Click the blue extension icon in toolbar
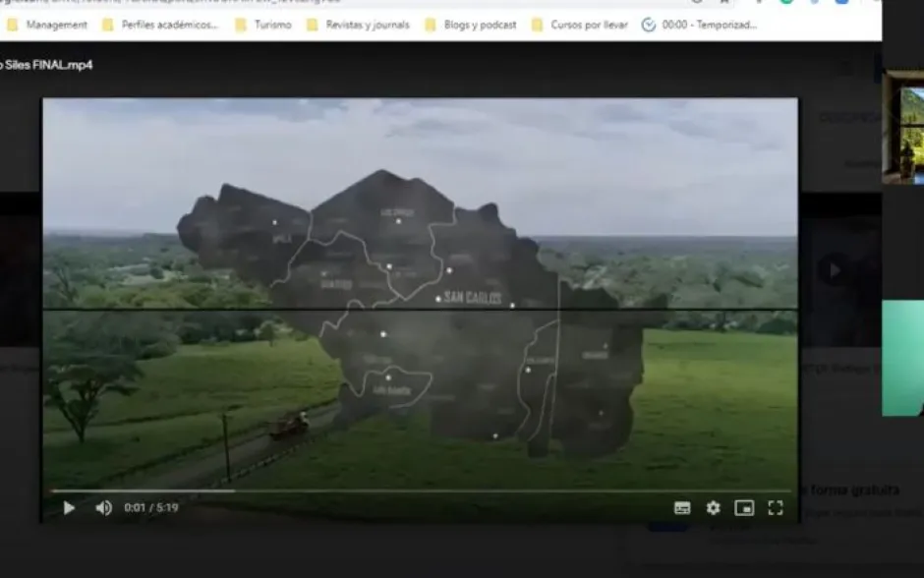The image size is (924, 578). click(x=841, y=2)
